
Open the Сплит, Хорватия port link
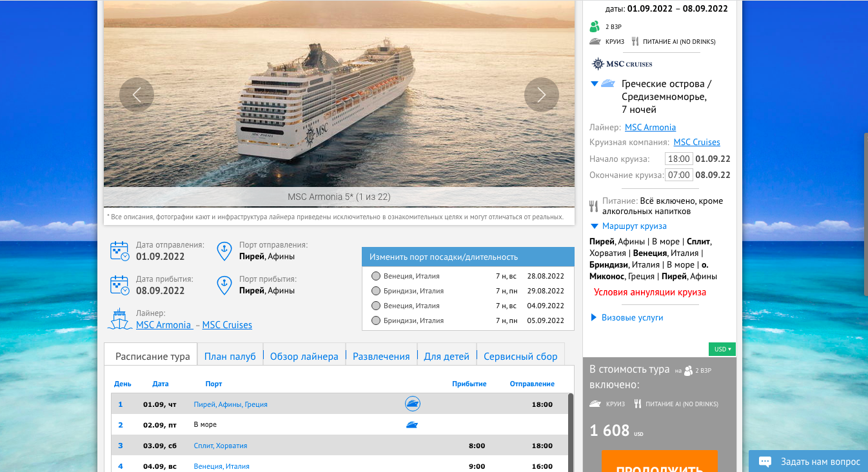221,446
